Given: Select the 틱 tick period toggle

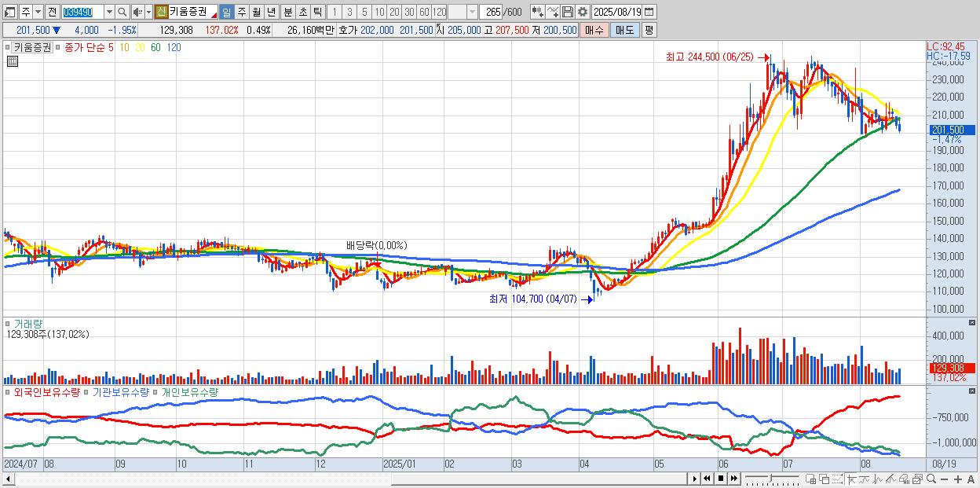Looking at the screenshot, I should pyautogui.click(x=317, y=12).
